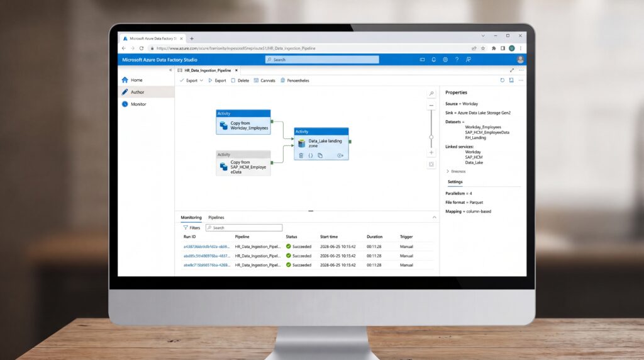Click the canvas search magnifier icon
The image size is (644, 360).
pos(431,94)
